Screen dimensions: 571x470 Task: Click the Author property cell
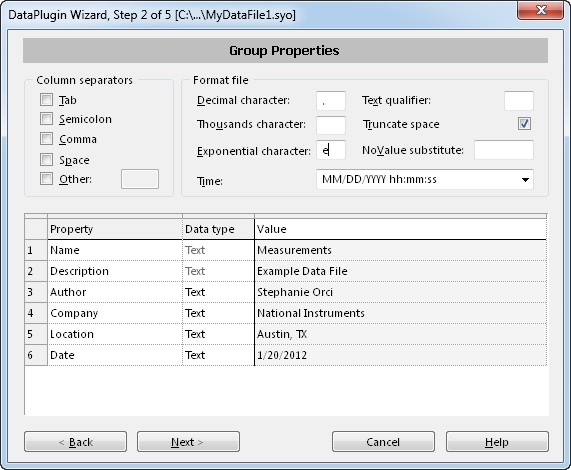(115, 292)
